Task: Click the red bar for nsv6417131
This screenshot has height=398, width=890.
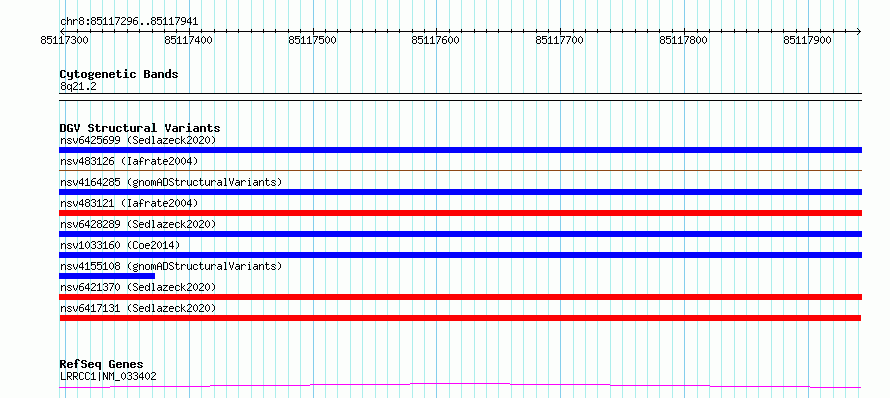Action: (460, 318)
